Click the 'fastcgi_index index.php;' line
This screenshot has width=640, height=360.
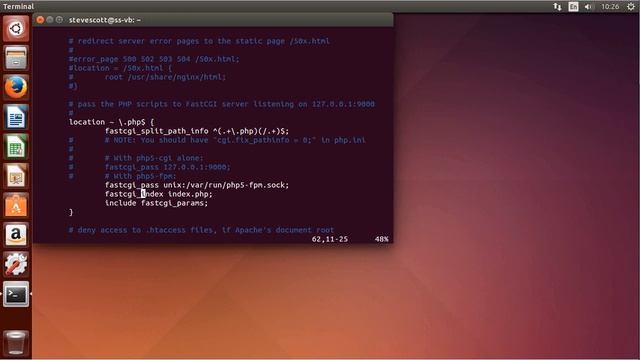159,194
